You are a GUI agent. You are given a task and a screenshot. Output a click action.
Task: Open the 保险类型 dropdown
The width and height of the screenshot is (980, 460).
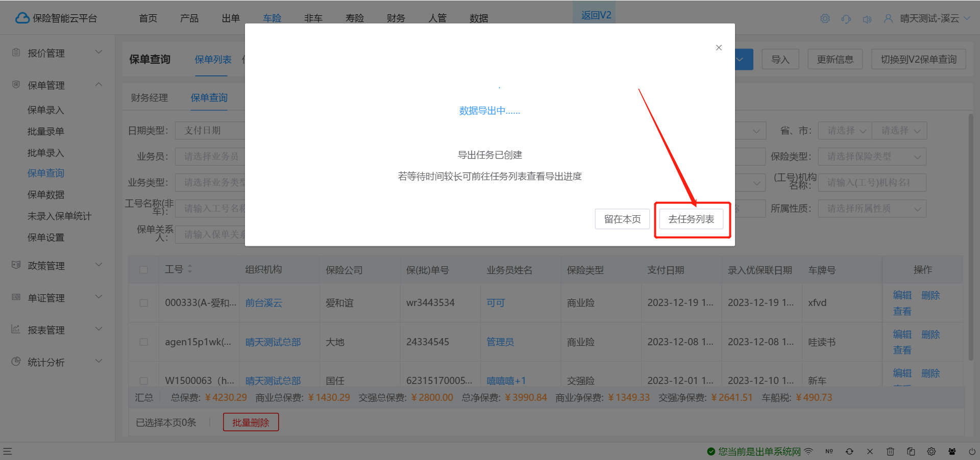(x=872, y=157)
